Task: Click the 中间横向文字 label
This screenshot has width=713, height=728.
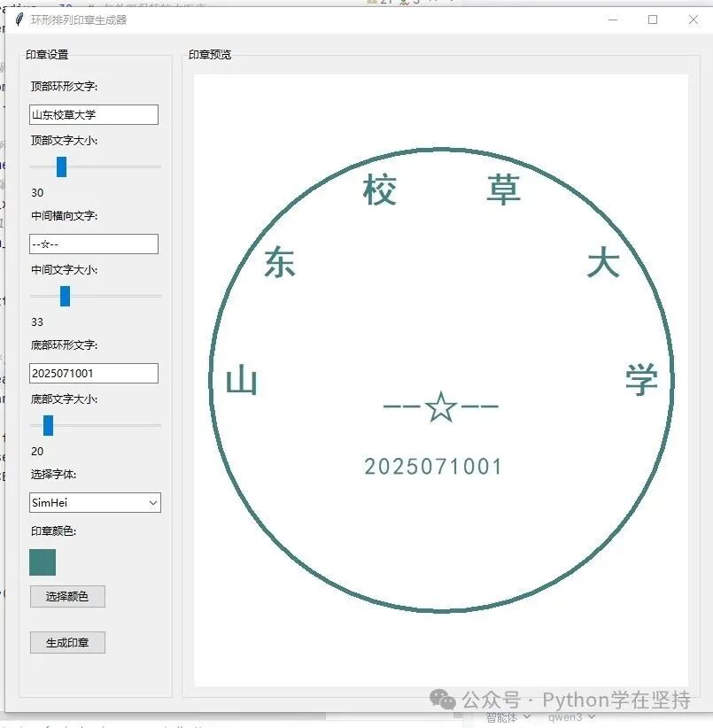Action: tap(64, 216)
